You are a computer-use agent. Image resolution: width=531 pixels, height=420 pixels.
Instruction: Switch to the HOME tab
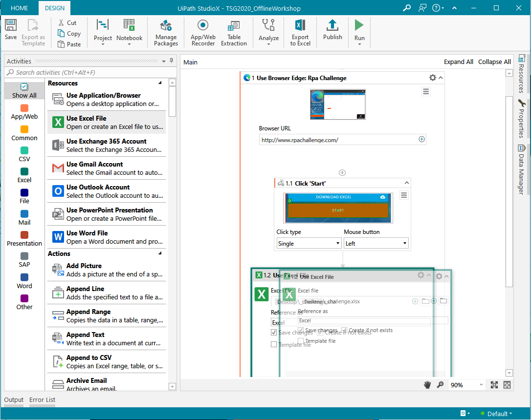19,8
